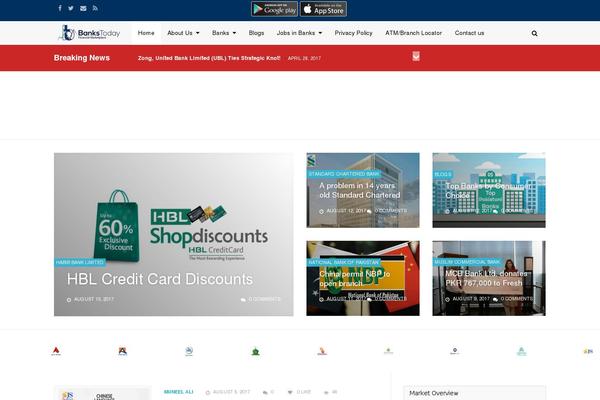Get the app on Google Play
The height and width of the screenshot is (400, 600).
click(x=274, y=9)
